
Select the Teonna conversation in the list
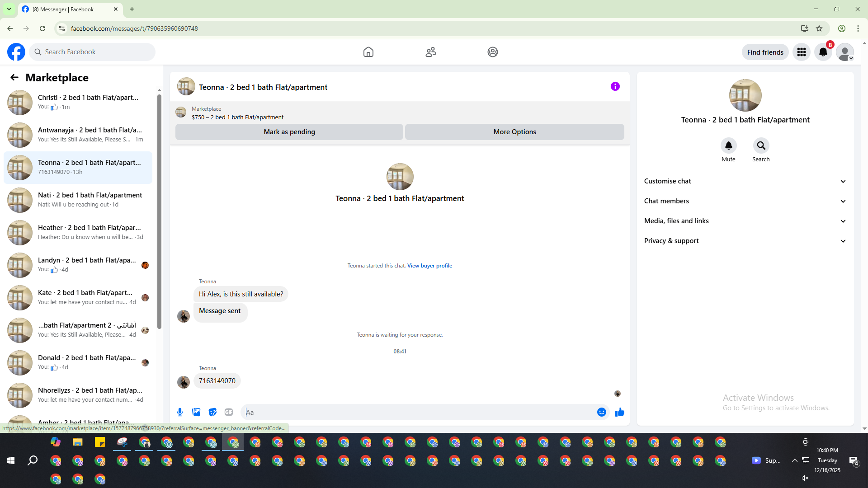[x=78, y=168]
